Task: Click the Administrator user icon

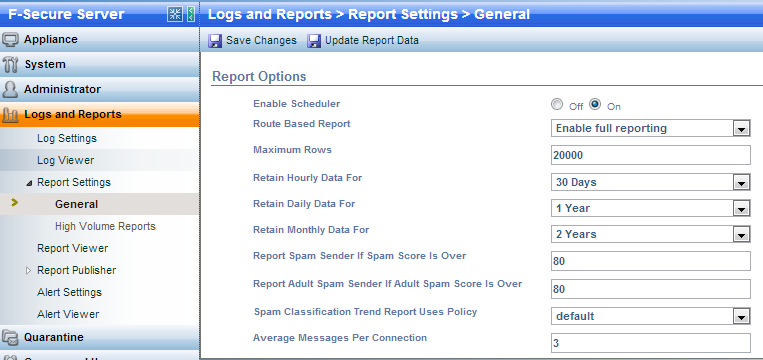Action: point(11,90)
